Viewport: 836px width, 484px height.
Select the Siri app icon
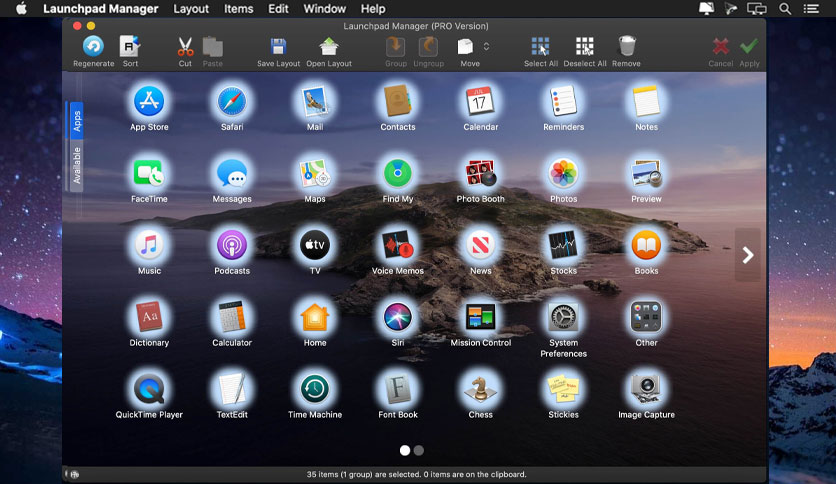point(398,317)
